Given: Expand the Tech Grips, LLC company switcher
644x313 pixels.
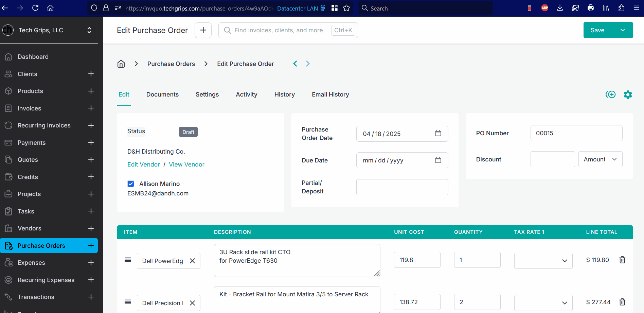Looking at the screenshot, I should pos(89,30).
